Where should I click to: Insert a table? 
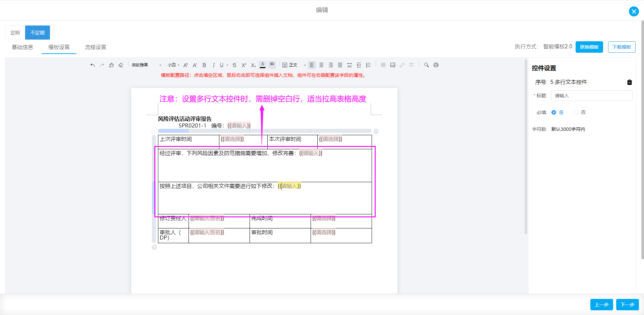pos(383,65)
